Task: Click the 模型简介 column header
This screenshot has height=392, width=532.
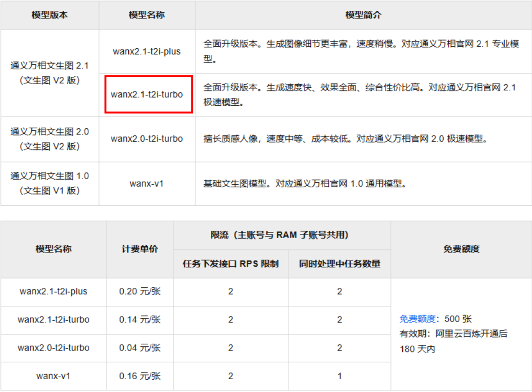Action: pyautogui.click(x=363, y=15)
